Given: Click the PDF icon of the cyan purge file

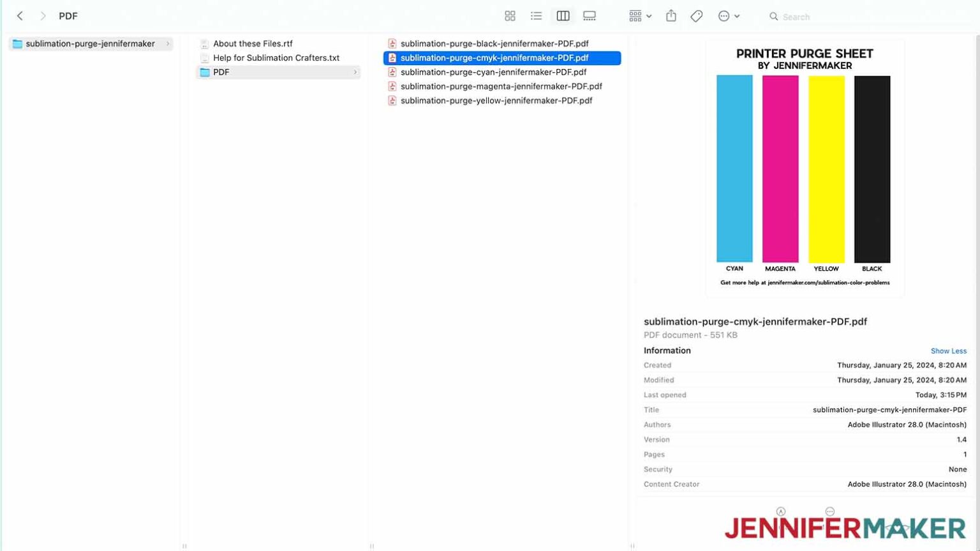Looking at the screenshot, I should (392, 72).
